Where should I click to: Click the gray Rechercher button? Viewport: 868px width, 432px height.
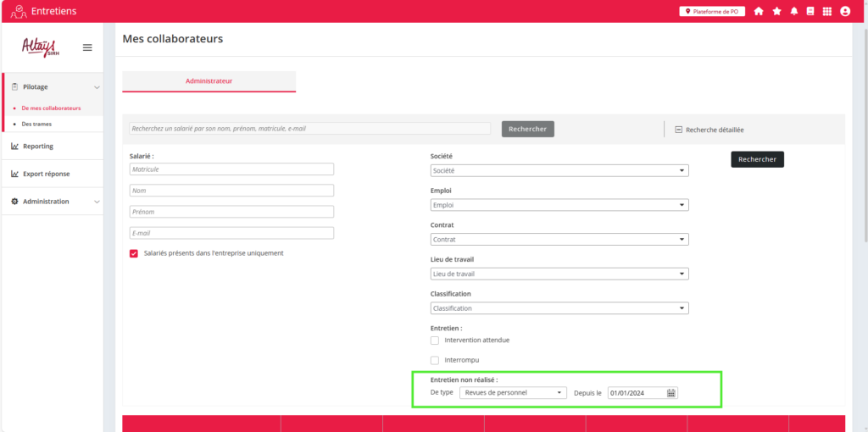pyautogui.click(x=528, y=129)
